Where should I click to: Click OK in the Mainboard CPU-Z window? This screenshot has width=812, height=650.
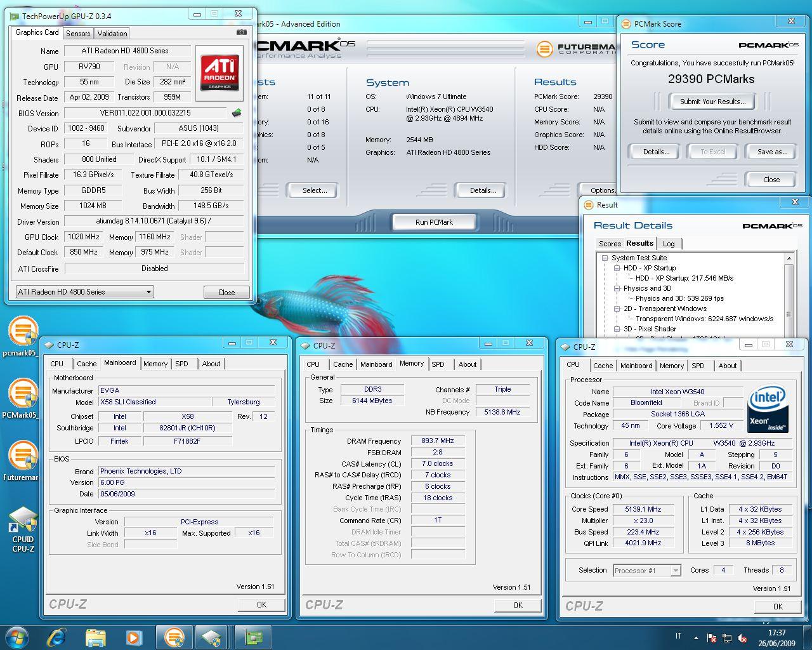[261, 605]
